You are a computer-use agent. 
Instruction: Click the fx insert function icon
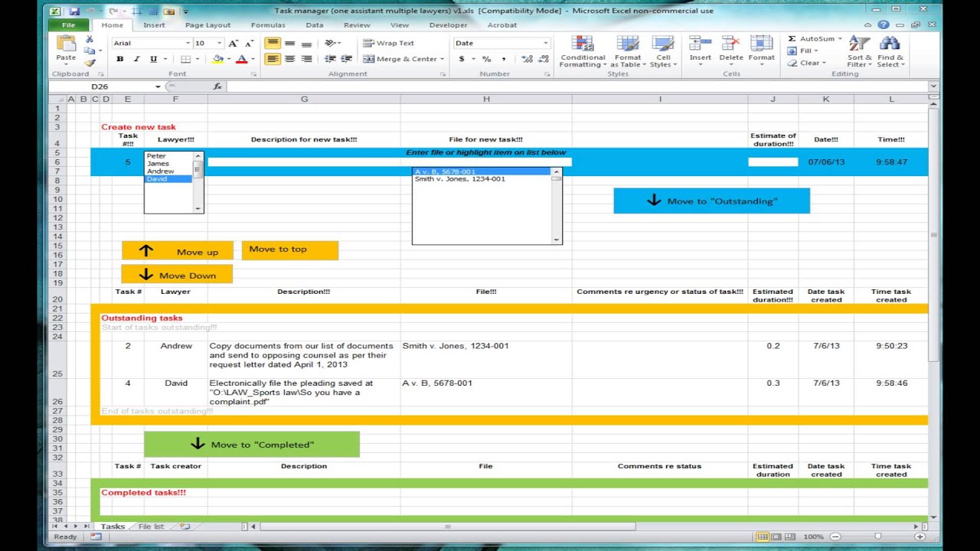(x=217, y=86)
